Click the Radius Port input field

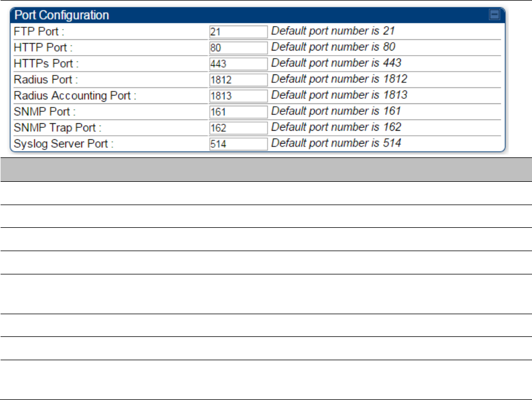tap(238, 80)
